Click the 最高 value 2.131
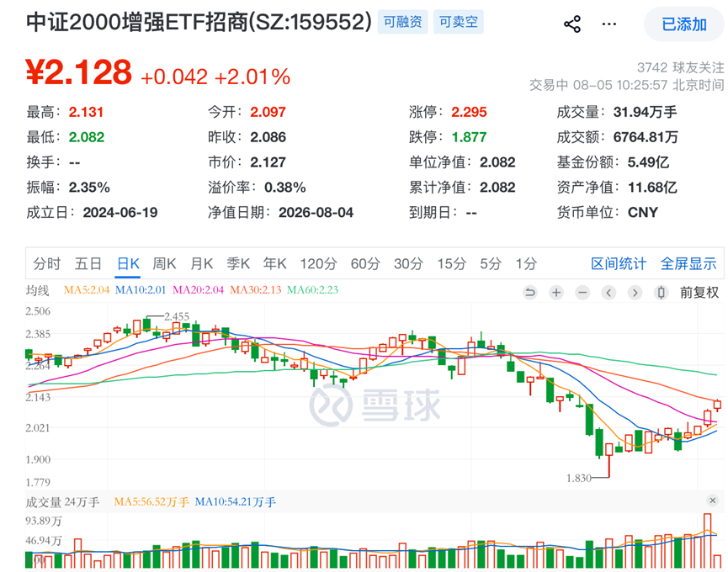728x572 pixels. click(86, 112)
